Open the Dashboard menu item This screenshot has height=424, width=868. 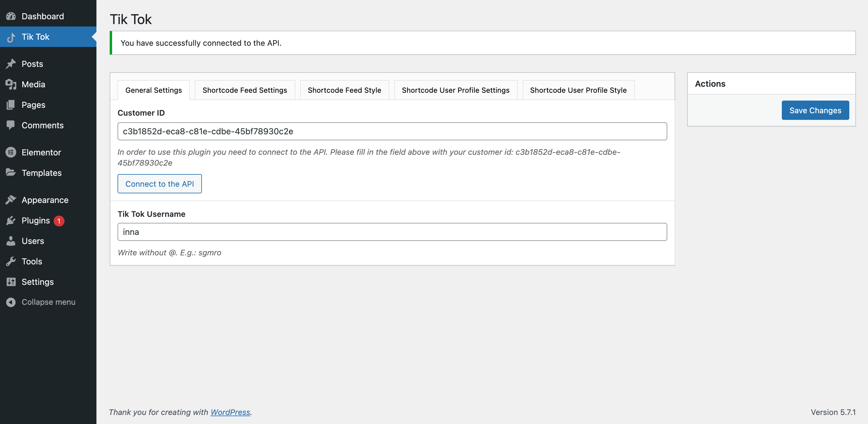point(48,16)
